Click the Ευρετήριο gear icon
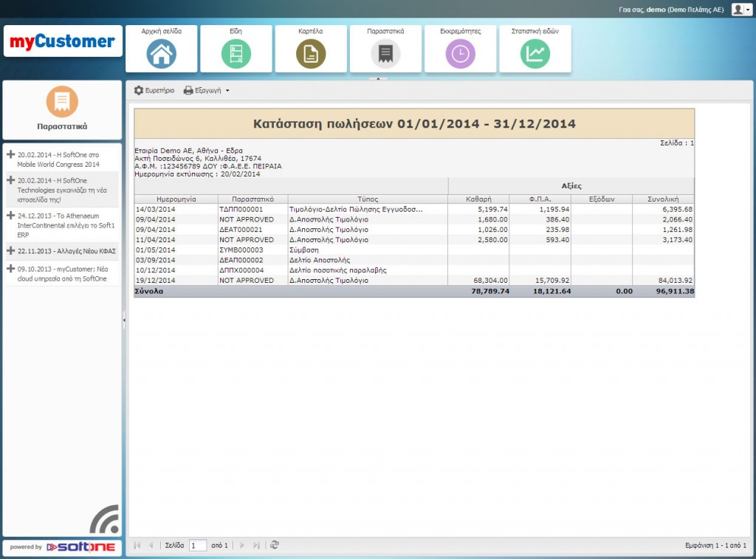 (x=139, y=90)
